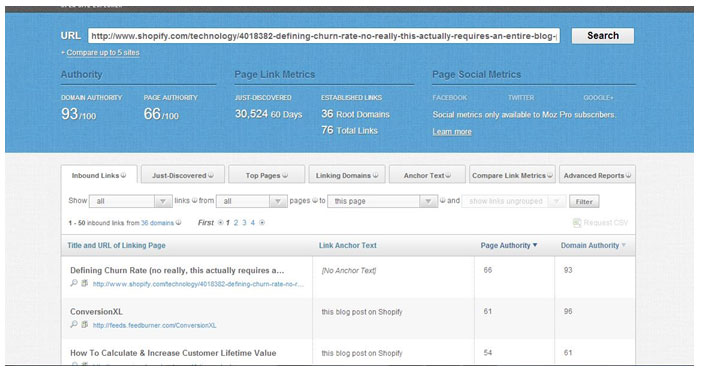This screenshot has height=371, width=703.
Task: Open the 'to this page' dropdown
Action: [x=382, y=201]
